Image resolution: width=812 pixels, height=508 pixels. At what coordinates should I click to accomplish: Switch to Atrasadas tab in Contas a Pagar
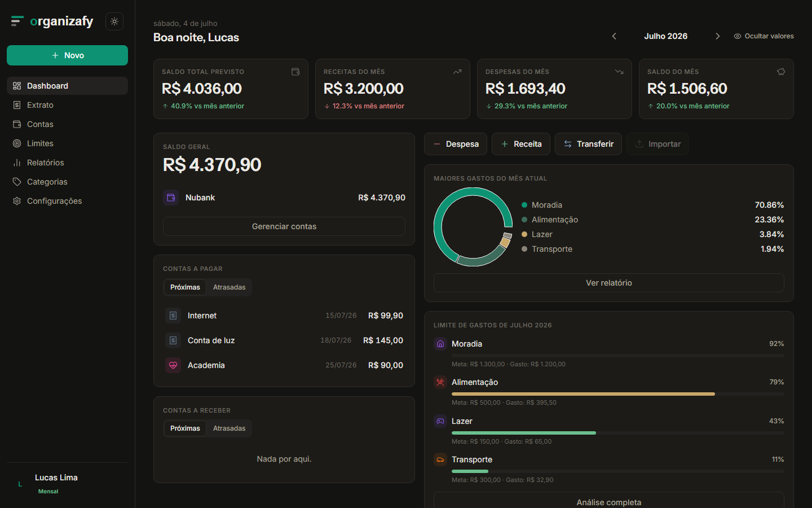229,287
